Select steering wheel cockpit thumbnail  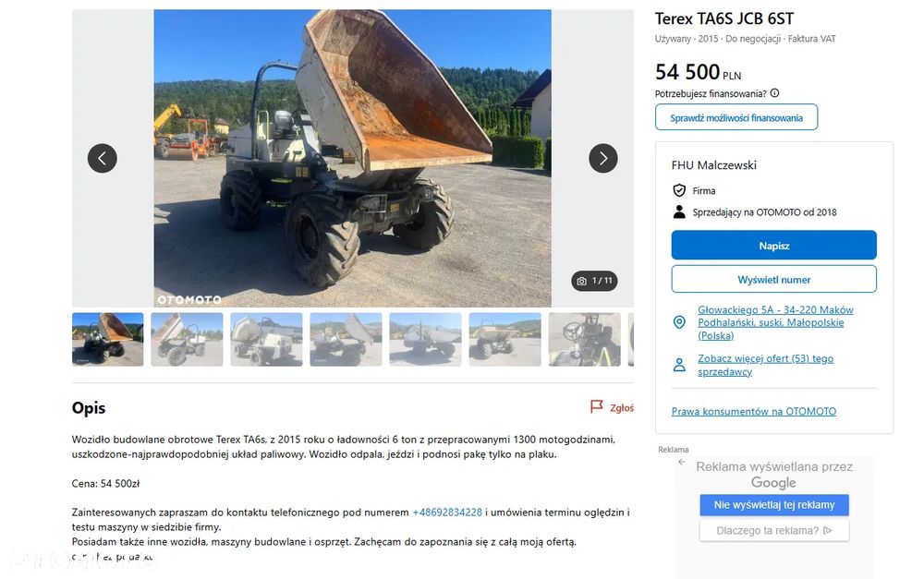584,339
